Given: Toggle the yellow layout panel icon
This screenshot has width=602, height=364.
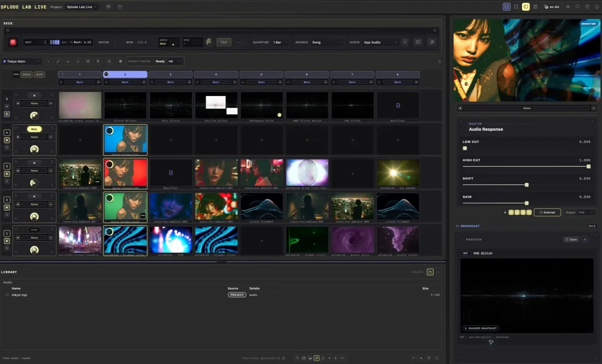Looking at the screenshot, I should 525,7.
